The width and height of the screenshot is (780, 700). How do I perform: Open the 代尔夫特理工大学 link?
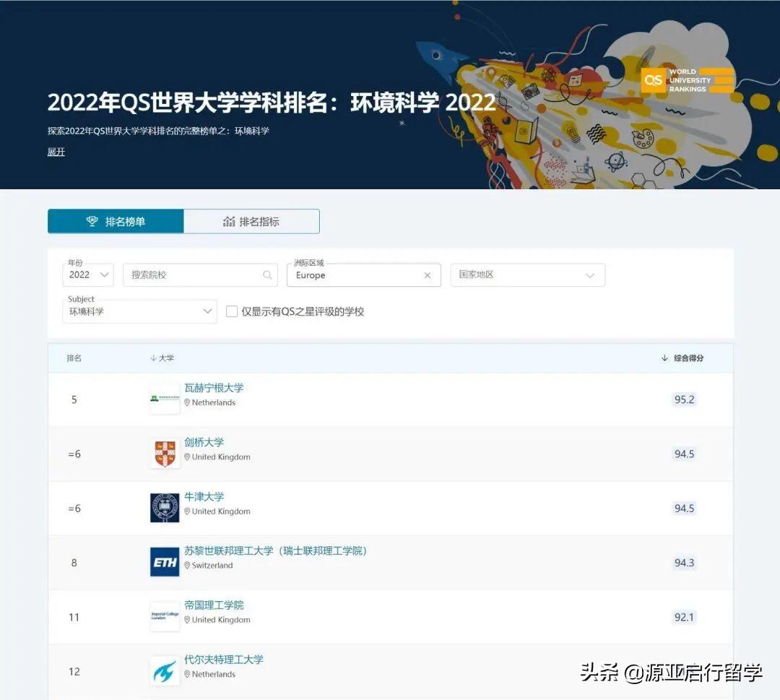tap(224, 660)
